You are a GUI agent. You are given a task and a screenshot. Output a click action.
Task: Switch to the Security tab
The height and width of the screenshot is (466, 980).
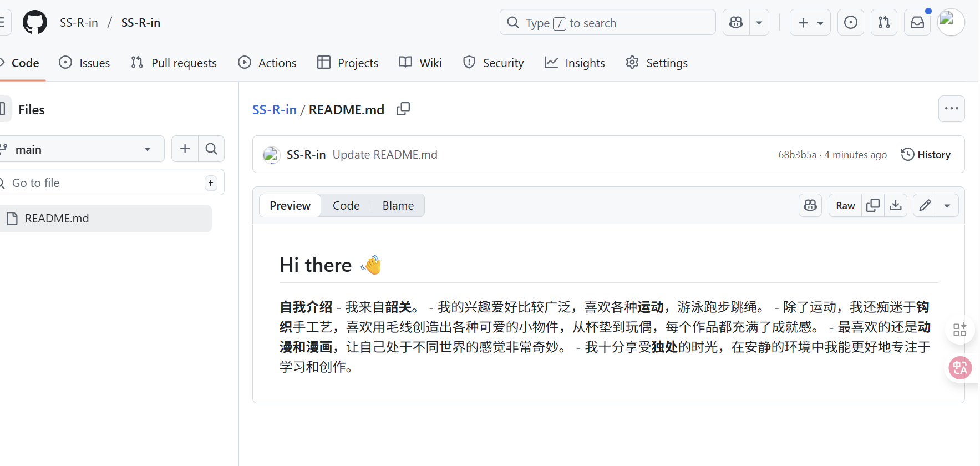pyautogui.click(x=493, y=63)
